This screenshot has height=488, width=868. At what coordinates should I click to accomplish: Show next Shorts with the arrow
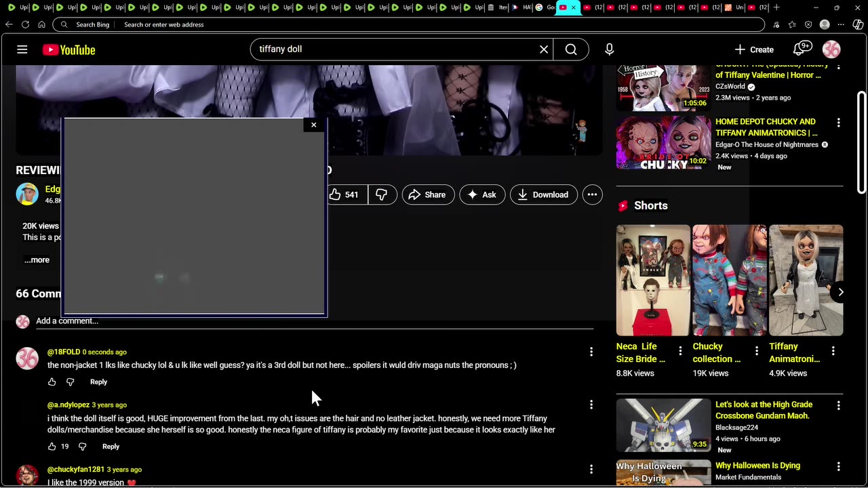pyautogui.click(x=840, y=292)
